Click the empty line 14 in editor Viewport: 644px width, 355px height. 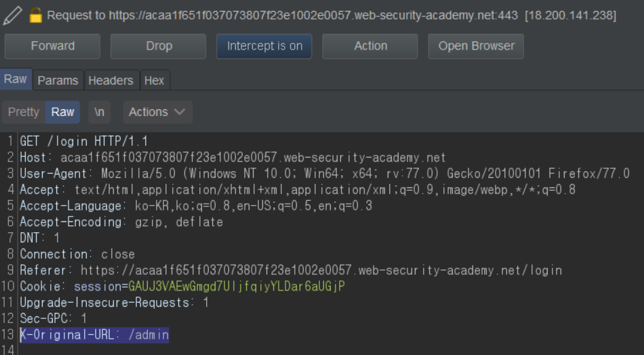click(203, 350)
